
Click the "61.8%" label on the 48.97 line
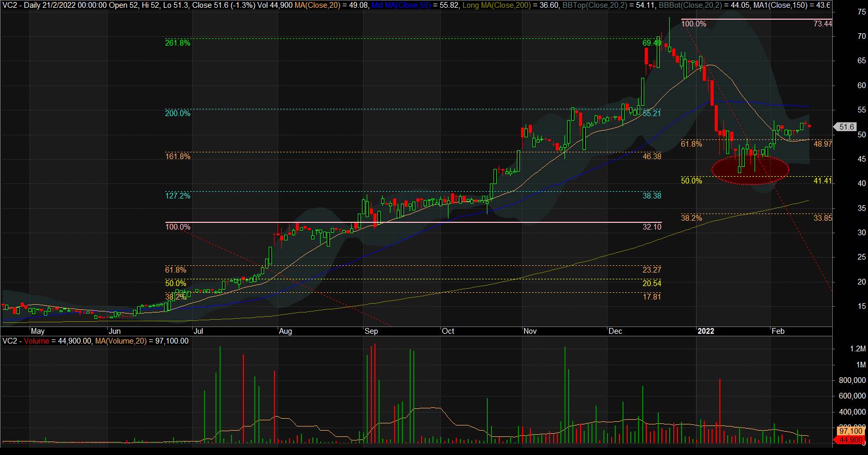pyautogui.click(x=691, y=144)
